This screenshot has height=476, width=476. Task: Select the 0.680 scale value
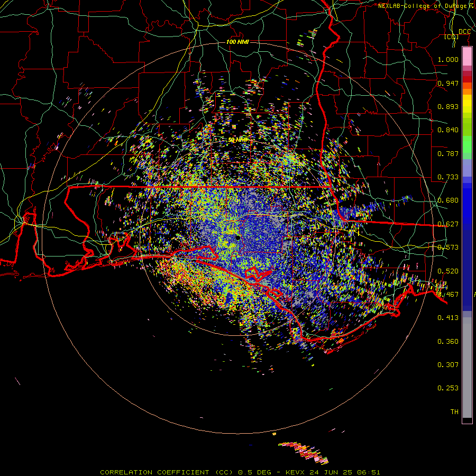pos(448,200)
